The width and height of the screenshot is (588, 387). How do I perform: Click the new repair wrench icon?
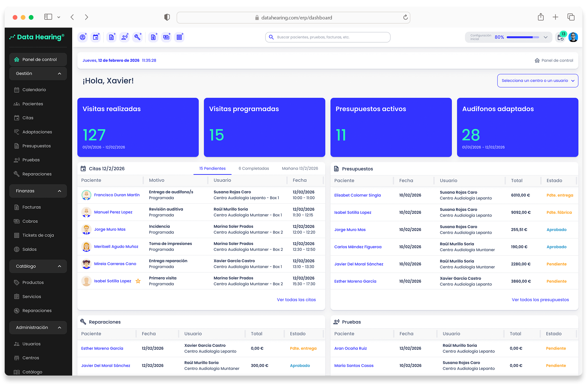pos(137,37)
